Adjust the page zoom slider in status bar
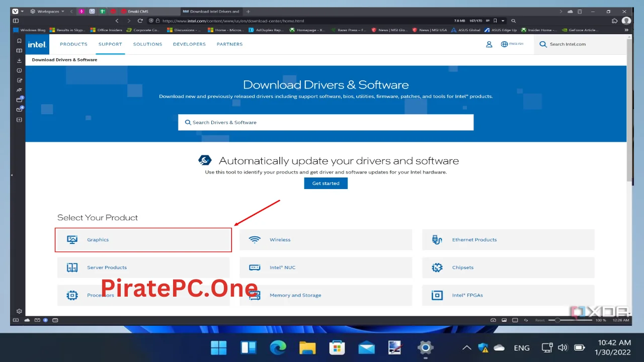 click(x=569, y=320)
